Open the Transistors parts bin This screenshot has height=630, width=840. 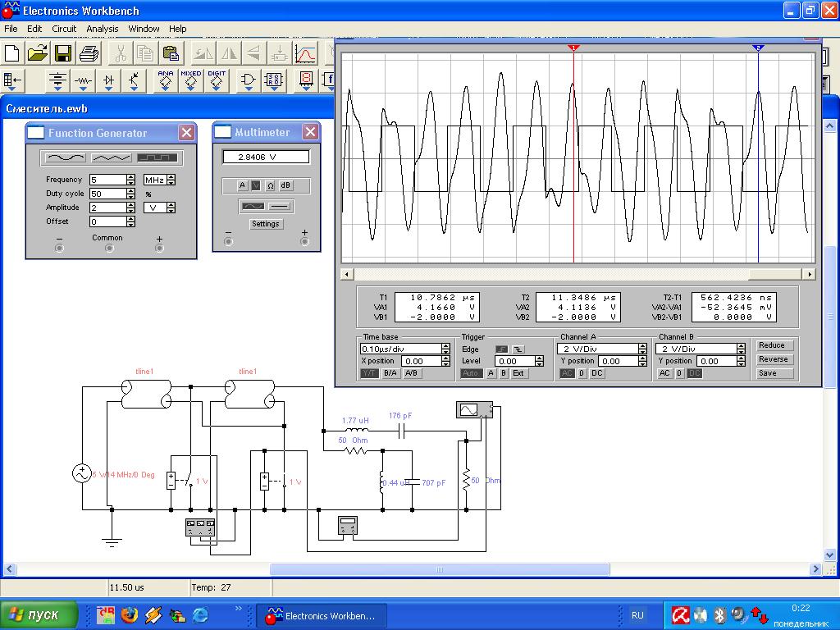[134, 80]
